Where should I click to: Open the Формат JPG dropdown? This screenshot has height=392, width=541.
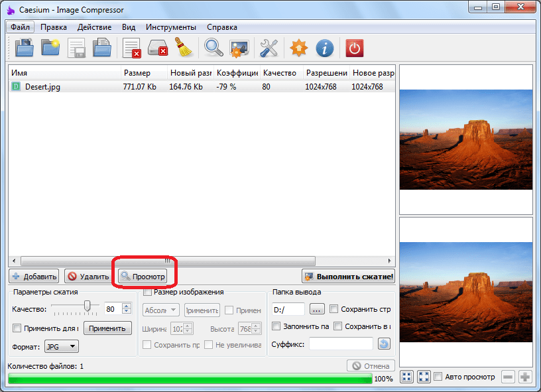62,346
